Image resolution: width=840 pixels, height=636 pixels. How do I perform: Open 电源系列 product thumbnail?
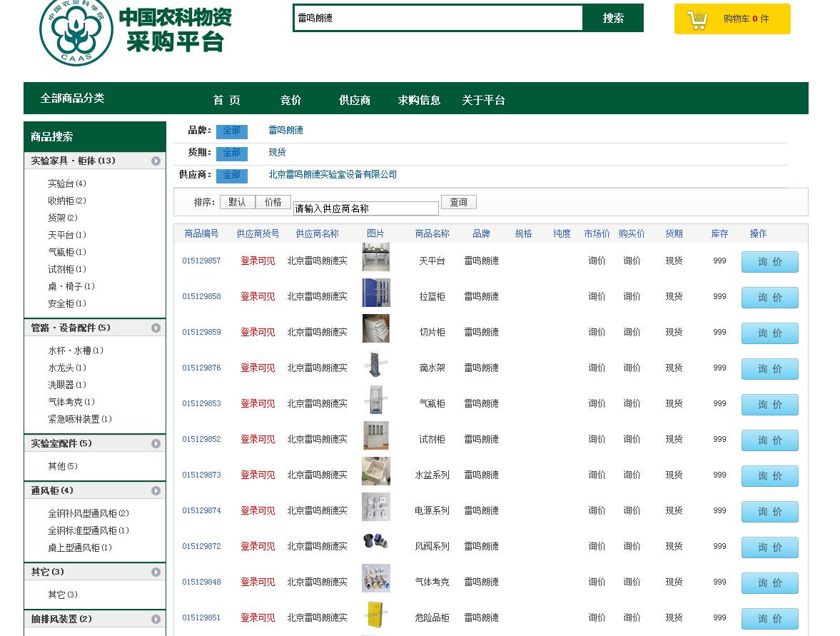(x=375, y=507)
